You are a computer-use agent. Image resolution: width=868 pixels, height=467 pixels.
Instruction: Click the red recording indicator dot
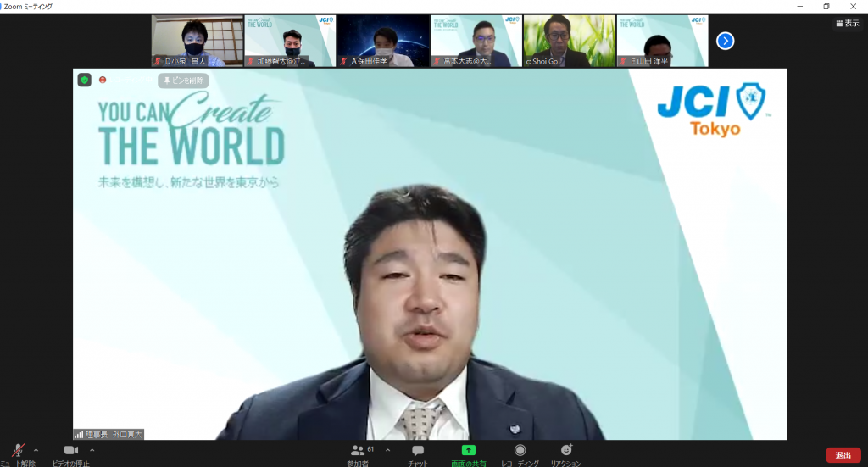coord(103,81)
